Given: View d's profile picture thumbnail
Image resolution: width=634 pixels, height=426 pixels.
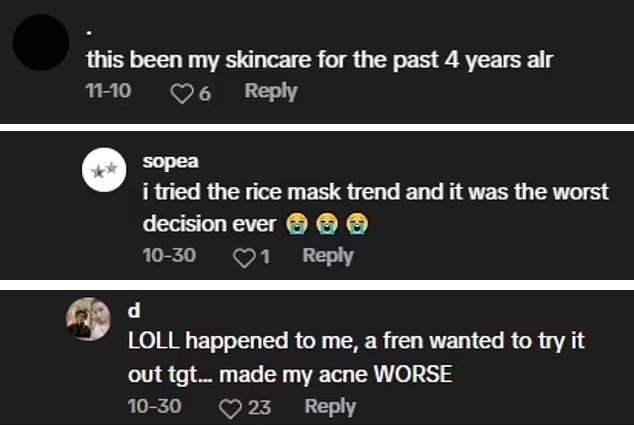Looking at the screenshot, I should [88, 319].
